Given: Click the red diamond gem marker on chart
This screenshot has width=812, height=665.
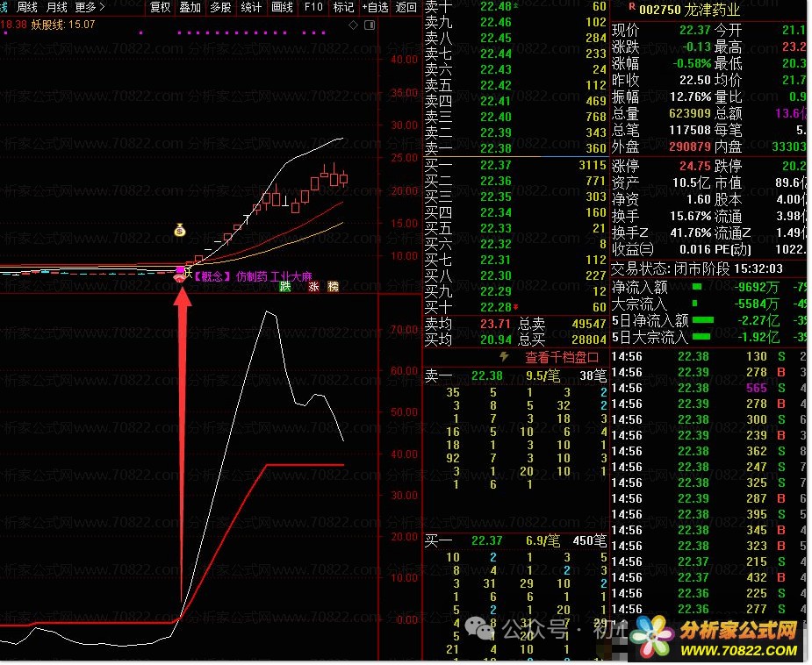Looking at the screenshot, I should coord(179,278).
